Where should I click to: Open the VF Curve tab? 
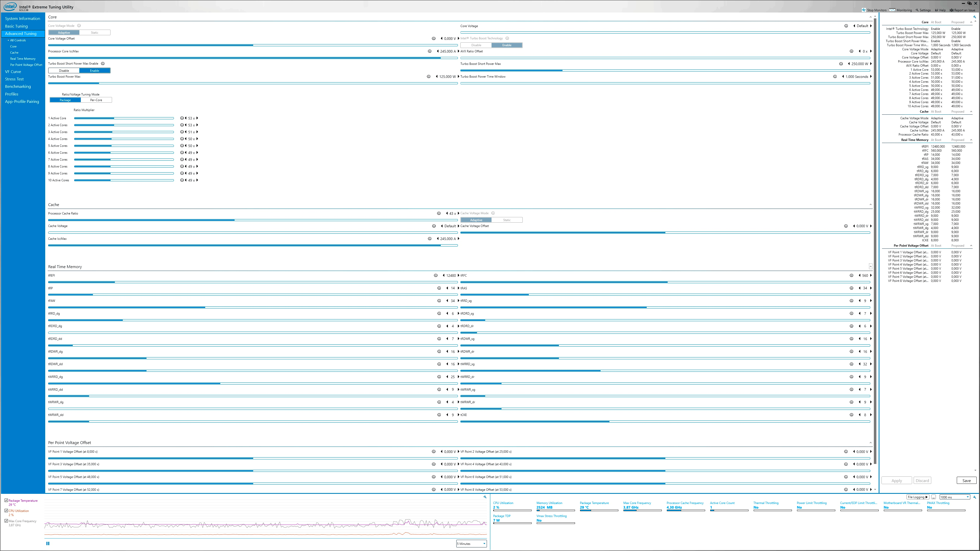click(13, 71)
